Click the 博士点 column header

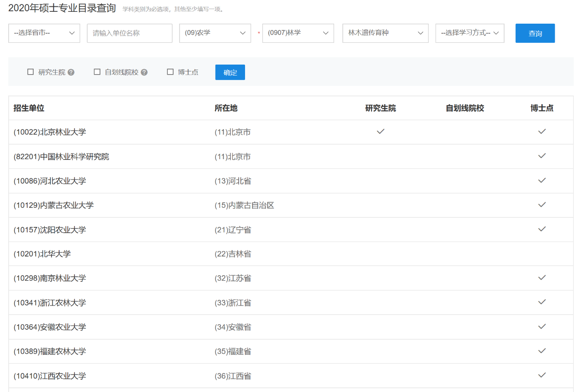point(542,108)
